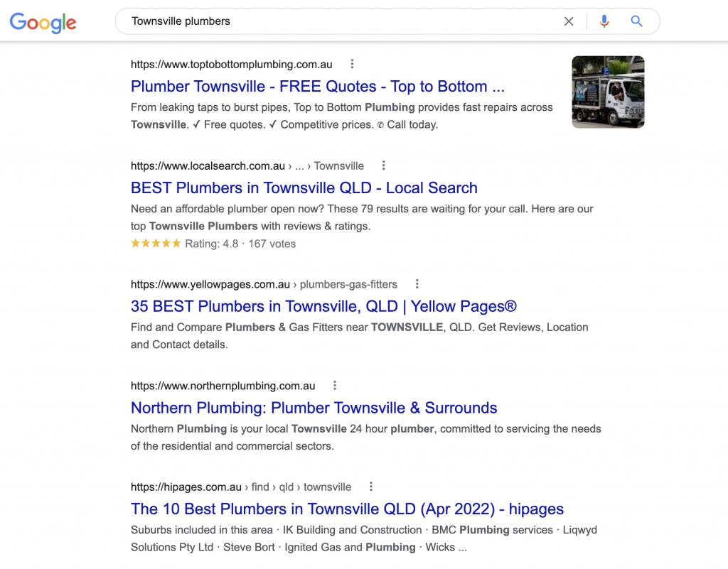Click the five gold star rating

pos(156,243)
